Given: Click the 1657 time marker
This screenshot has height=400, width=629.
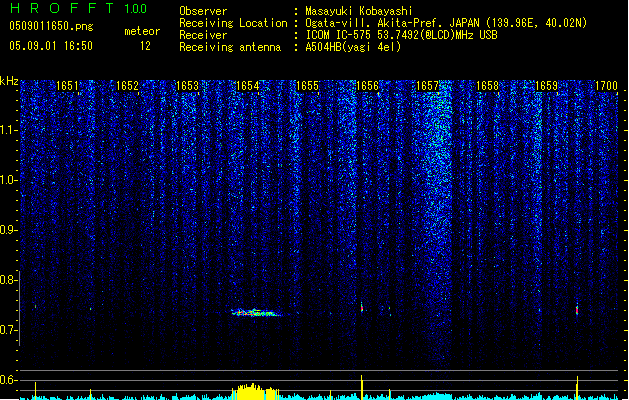Looking at the screenshot, I should 428,85.
